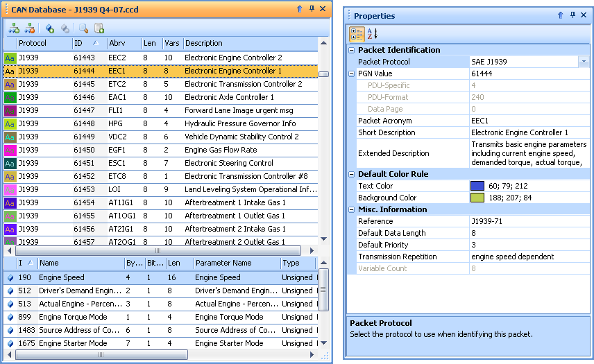The width and height of the screenshot is (594, 364).
Task: Sort variables by Parameter Name header
Action: 237,263
